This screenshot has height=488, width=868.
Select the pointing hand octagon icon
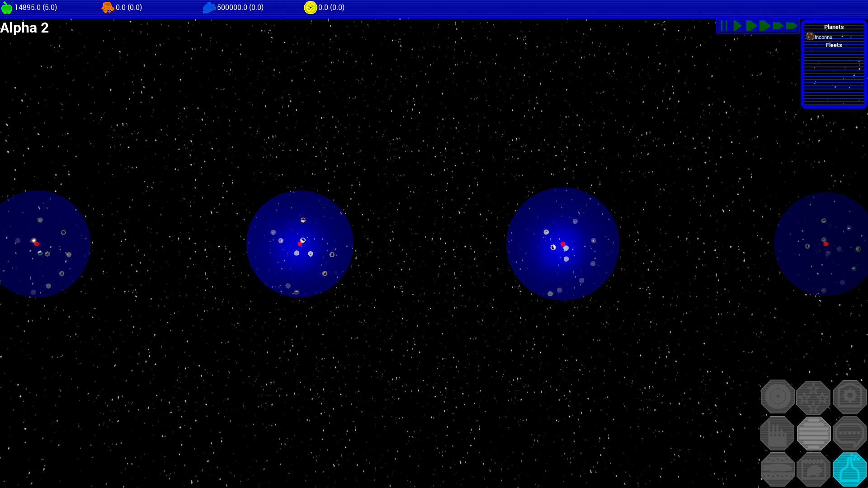click(778, 433)
